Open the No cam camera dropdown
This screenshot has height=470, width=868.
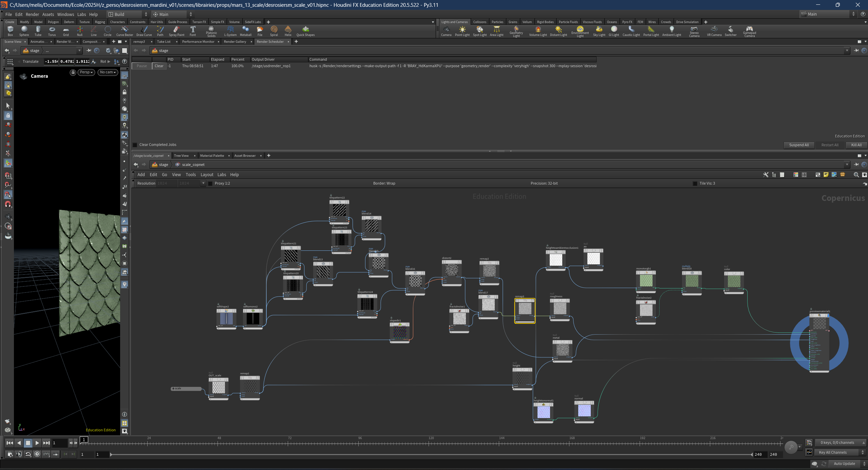coord(108,72)
